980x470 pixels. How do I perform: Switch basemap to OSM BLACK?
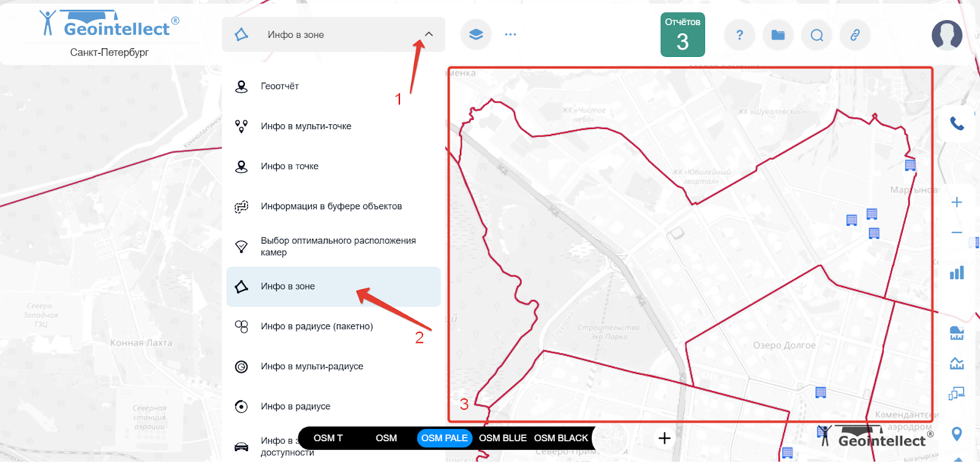click(x=560, y=438)
